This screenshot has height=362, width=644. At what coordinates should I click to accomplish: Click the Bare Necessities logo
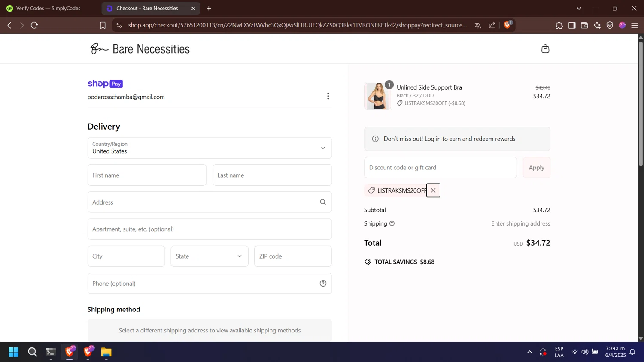click(x=140, y=49)
